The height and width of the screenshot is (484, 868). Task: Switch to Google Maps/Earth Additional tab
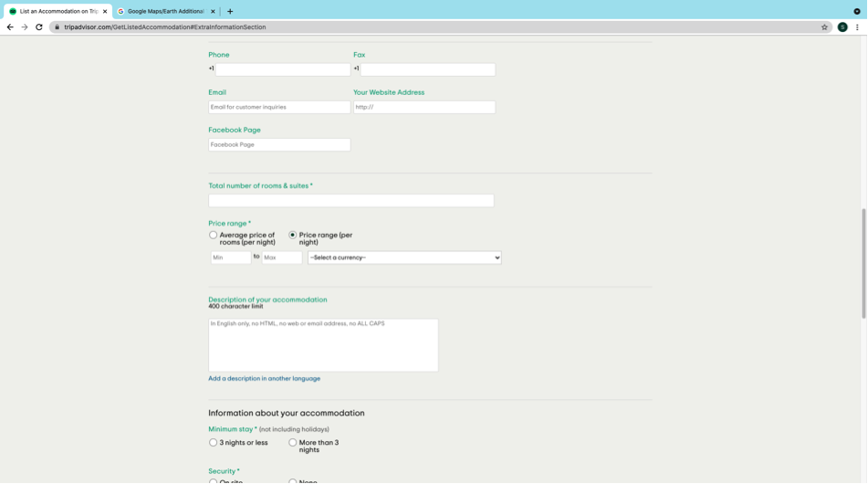tap(164, 12)
